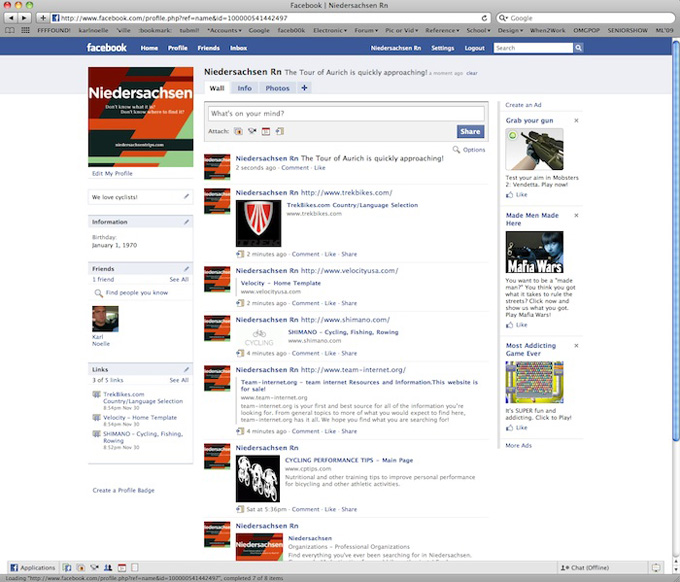Open Inbox in Facebook navigation
Screen dimensions: 680x582
[x=239, y=48]
